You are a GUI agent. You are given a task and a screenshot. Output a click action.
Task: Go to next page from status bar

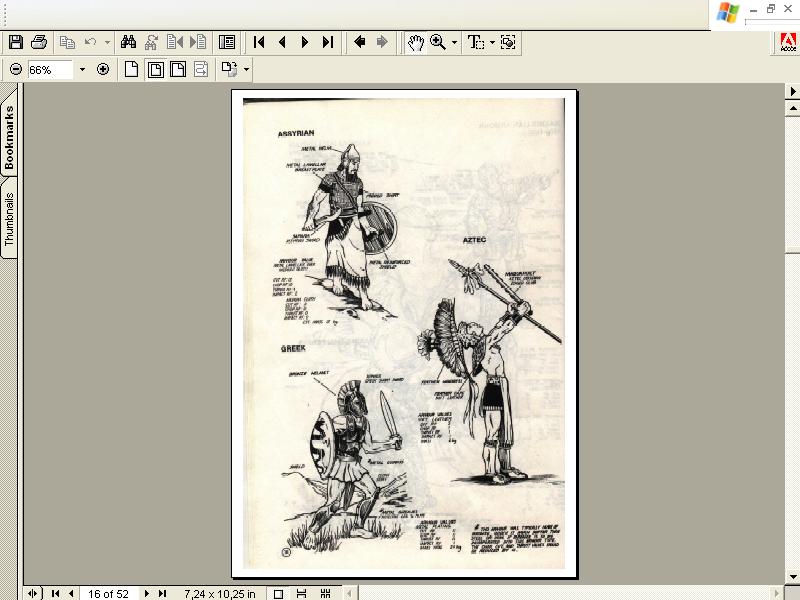click(147, 593)
